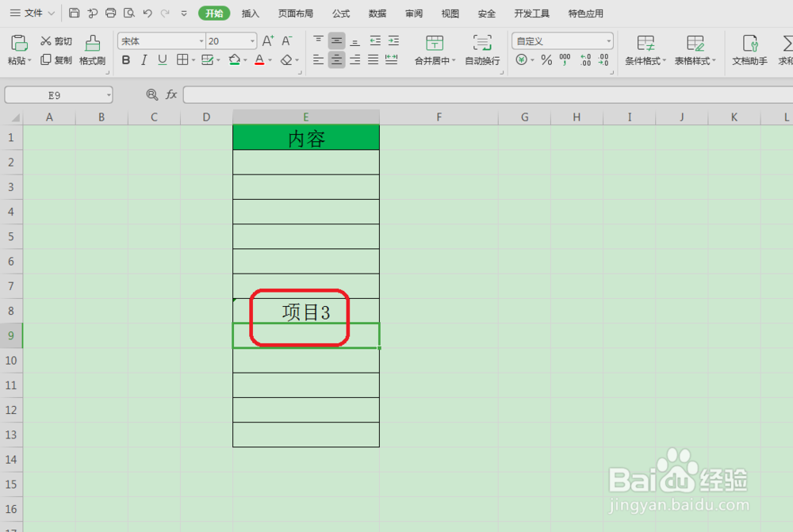Image resolution: width=793 pixels, height=532 pixels.
Task: Expand 表格样式 table styles menu
Action: click(x=714, y=61)
